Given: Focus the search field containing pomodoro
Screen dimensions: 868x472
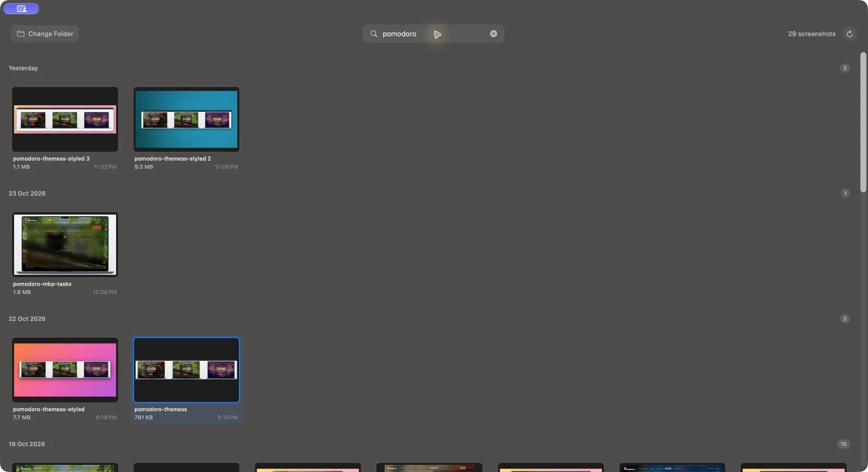Looking at the screenshot, I should pyautogui.click(x=433, y=34).
